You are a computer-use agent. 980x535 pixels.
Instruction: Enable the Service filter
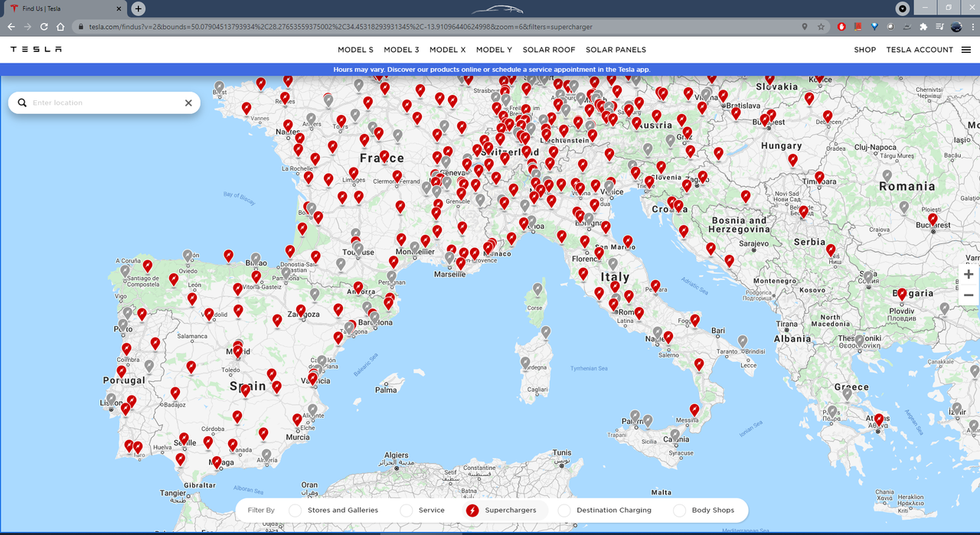[407, 511]
